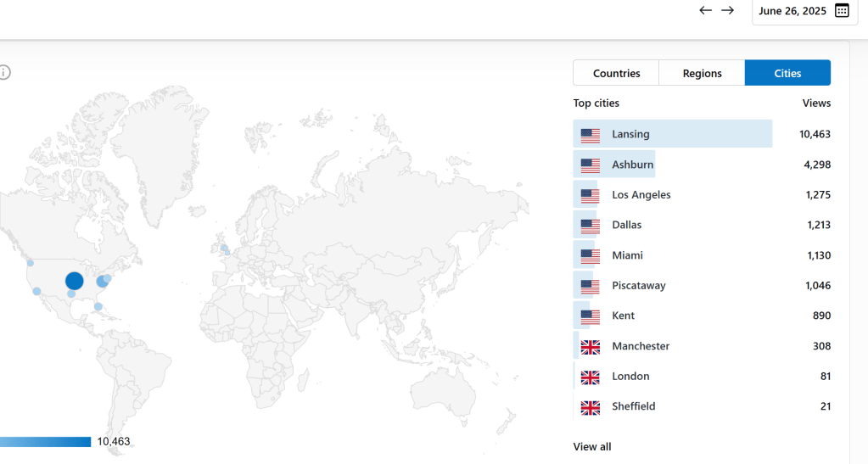Select the Piscataway city entry
Viewport: 868px width, 464px height.
(x=638, y=286)
